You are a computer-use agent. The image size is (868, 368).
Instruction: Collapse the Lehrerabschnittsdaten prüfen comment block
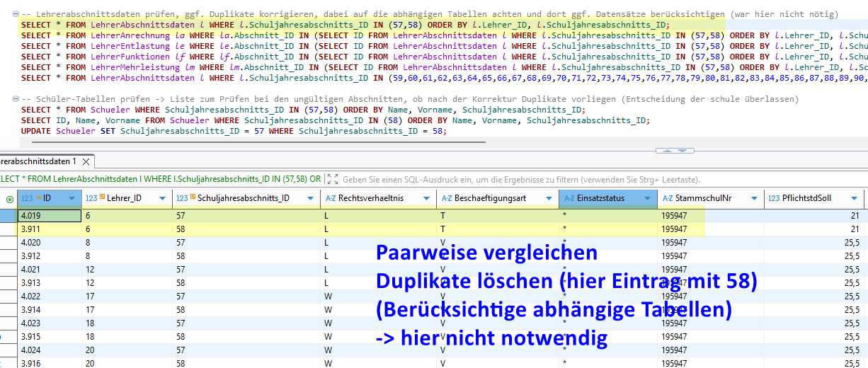pyautogui.click(x=16, y=14)
